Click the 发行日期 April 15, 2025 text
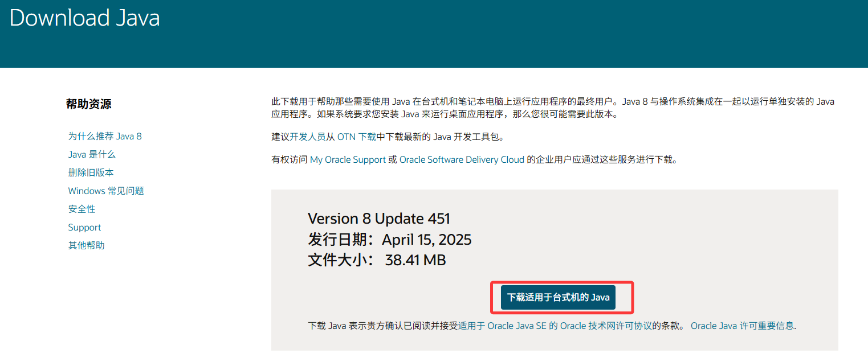The image size is (868, 362). click(389, 240)
